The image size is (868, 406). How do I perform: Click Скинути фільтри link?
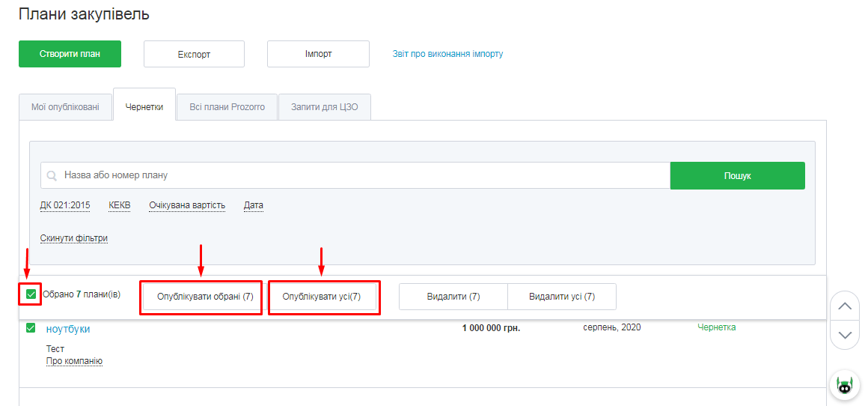pos(74,238)
